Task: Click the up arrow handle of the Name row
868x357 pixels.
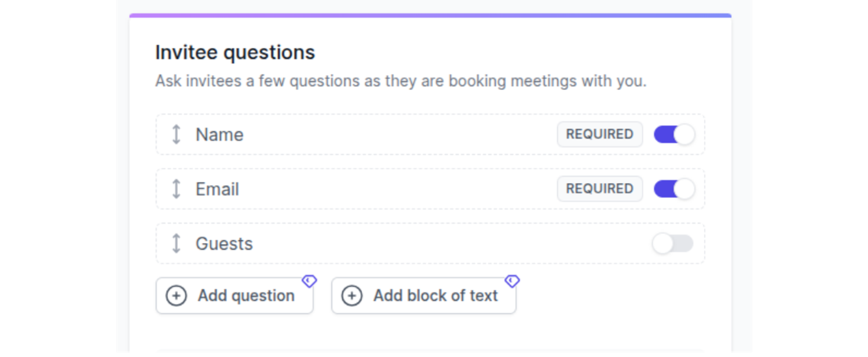Action: [176, 130]
